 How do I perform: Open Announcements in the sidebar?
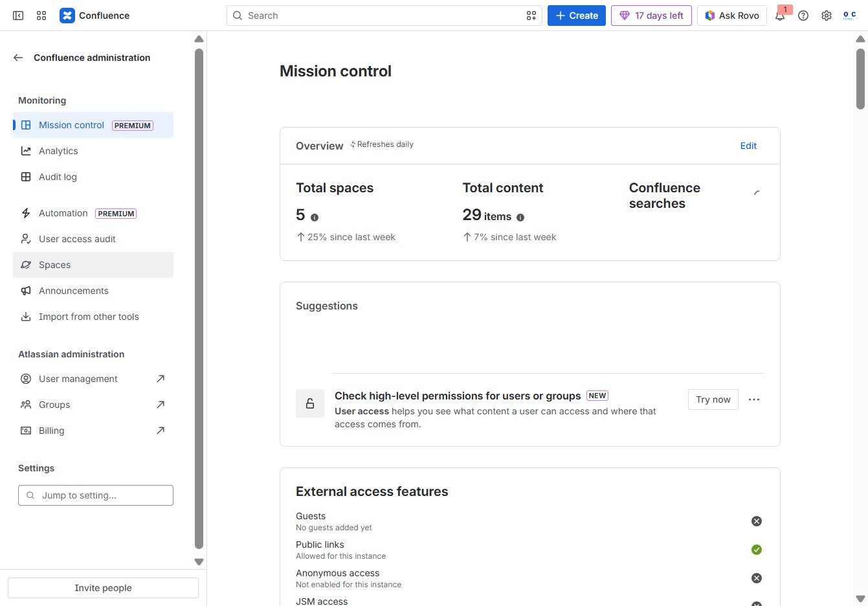click(x=93, y=291)
